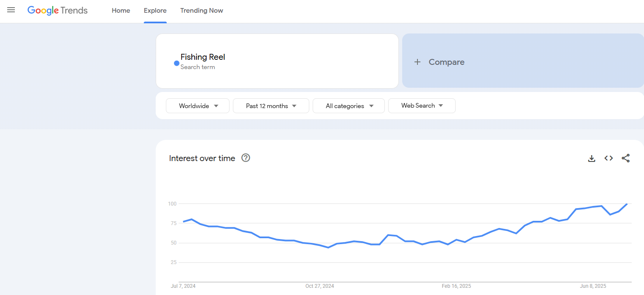
Task: Click the chart line's final peak point
Action: [x=627, y=204]
